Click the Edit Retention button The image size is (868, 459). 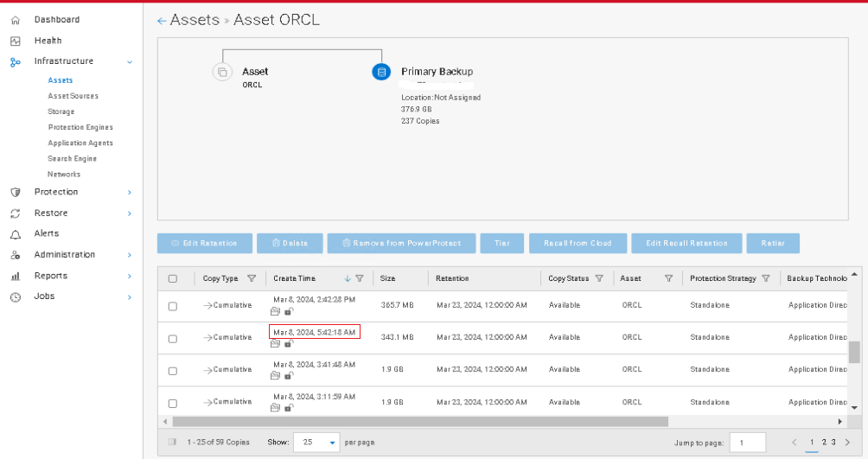pyautogui.click(x=204, y=244)
